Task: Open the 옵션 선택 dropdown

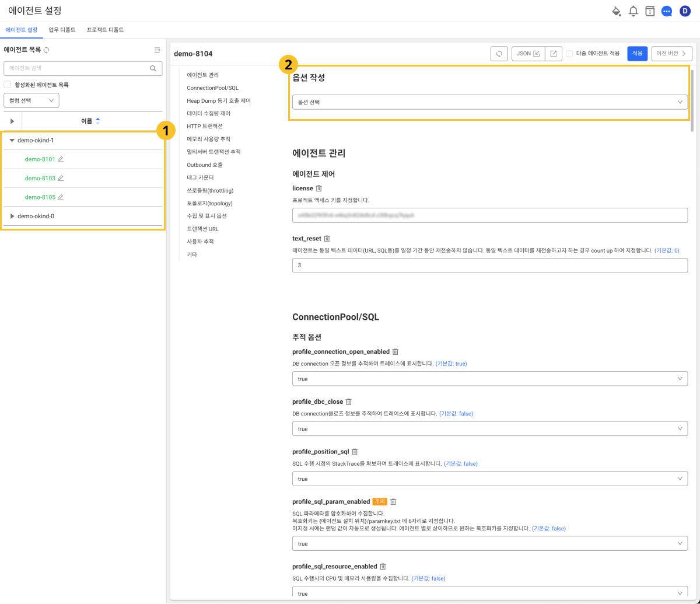Action: (490, 102)
